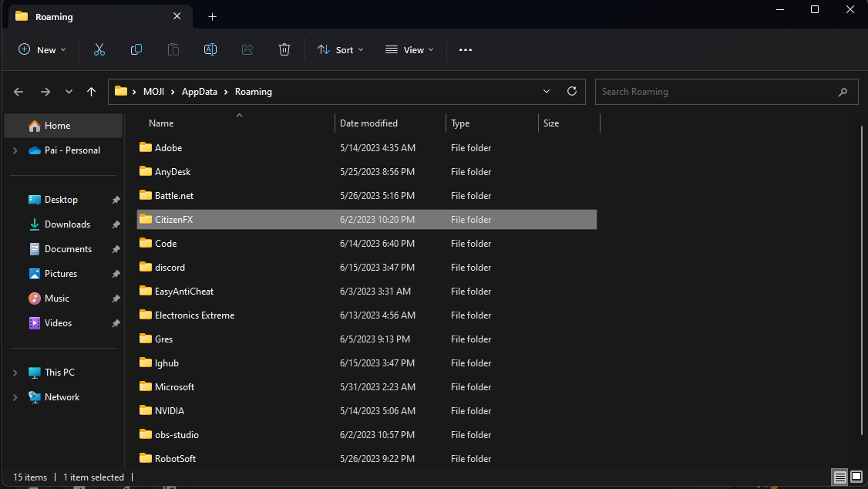Click the Rename icon in toolbar
868x489 pixels.
click(210, 49)
